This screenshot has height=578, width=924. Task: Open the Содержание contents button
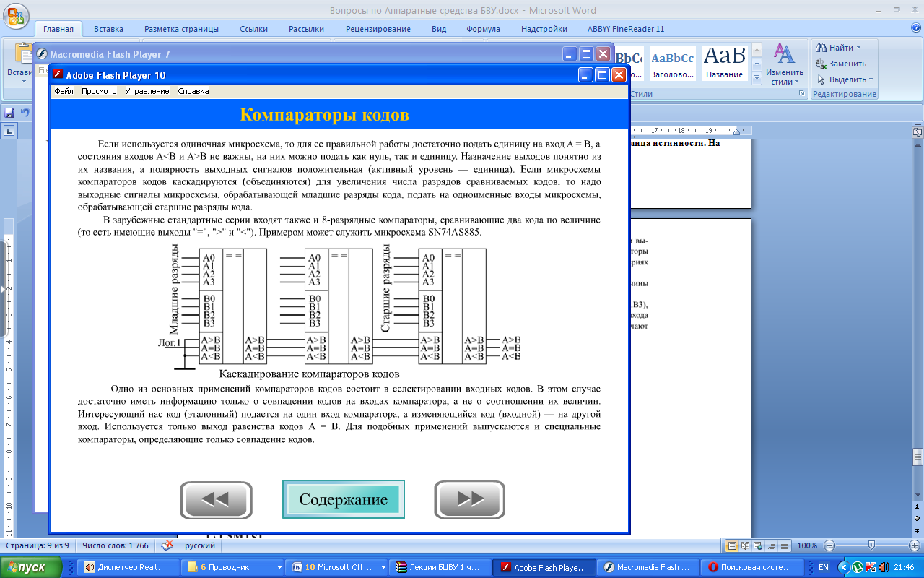(344, 499)
